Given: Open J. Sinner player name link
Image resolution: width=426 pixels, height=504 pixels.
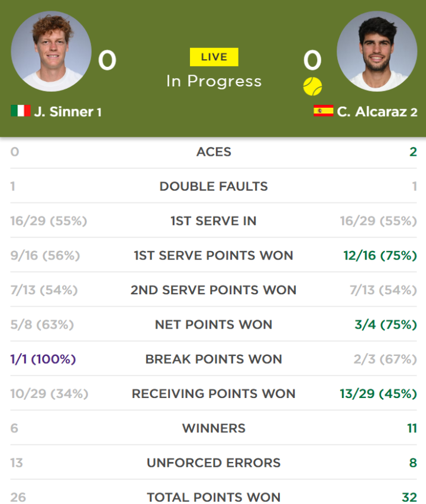Looking at the screenshot, I should click(x=63, y=111).
